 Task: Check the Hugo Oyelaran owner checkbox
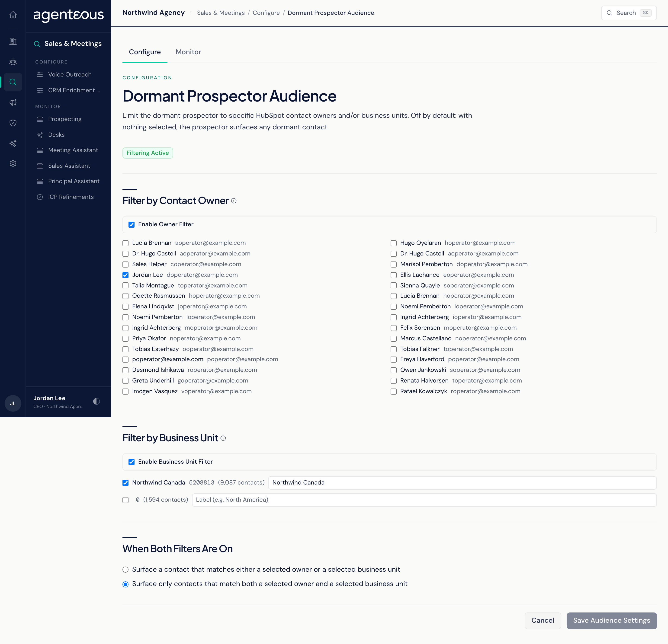point(394,243)
